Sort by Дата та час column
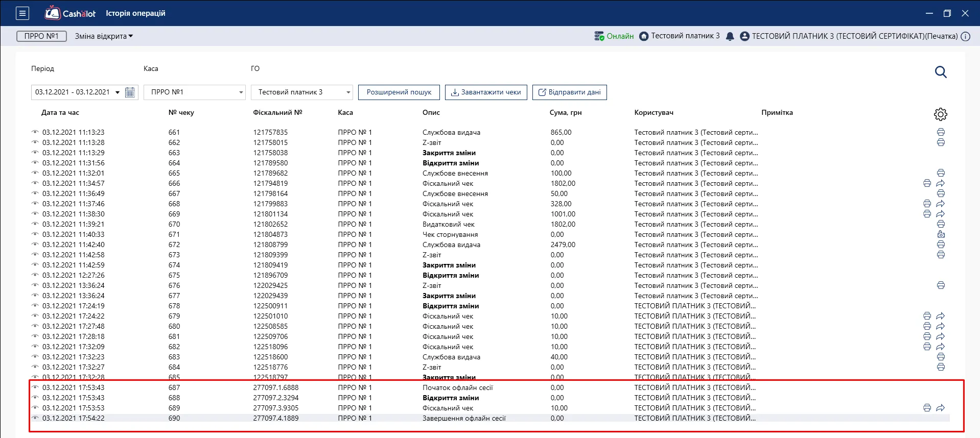The width and height of the screenshot is (980, 438). tap(60, 112)
